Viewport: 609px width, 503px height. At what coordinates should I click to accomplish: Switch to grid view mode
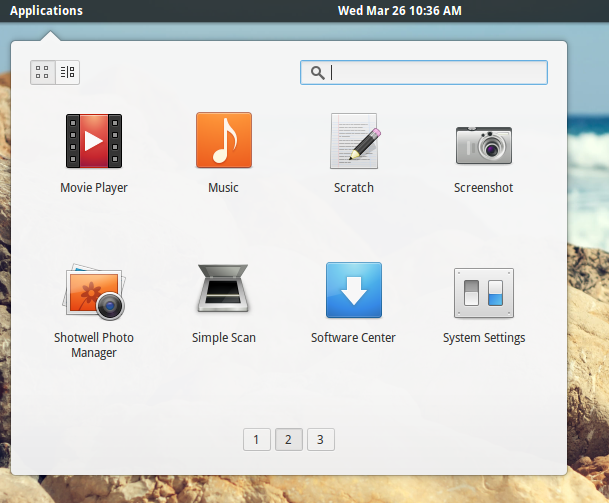pos(43,72)
